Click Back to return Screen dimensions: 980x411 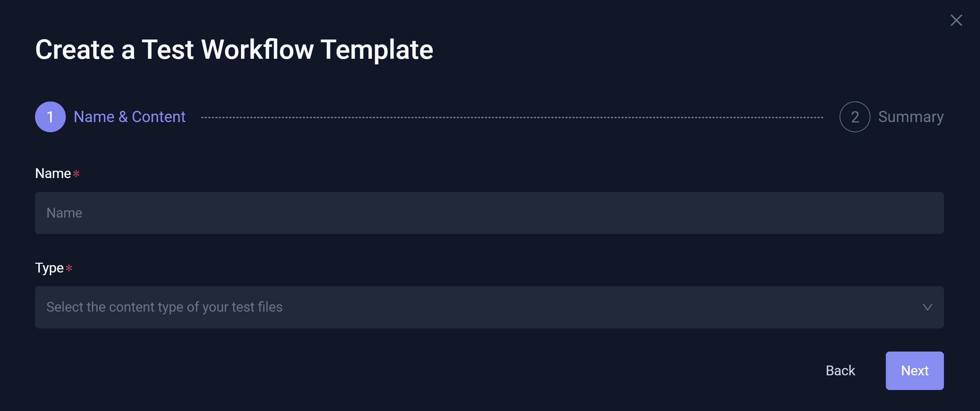point(840,370)
